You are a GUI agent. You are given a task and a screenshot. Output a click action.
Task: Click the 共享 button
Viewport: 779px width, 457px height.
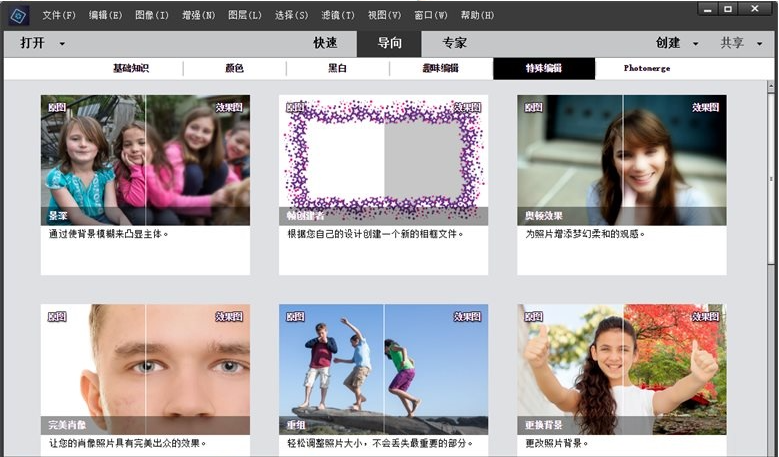[732, 43]
